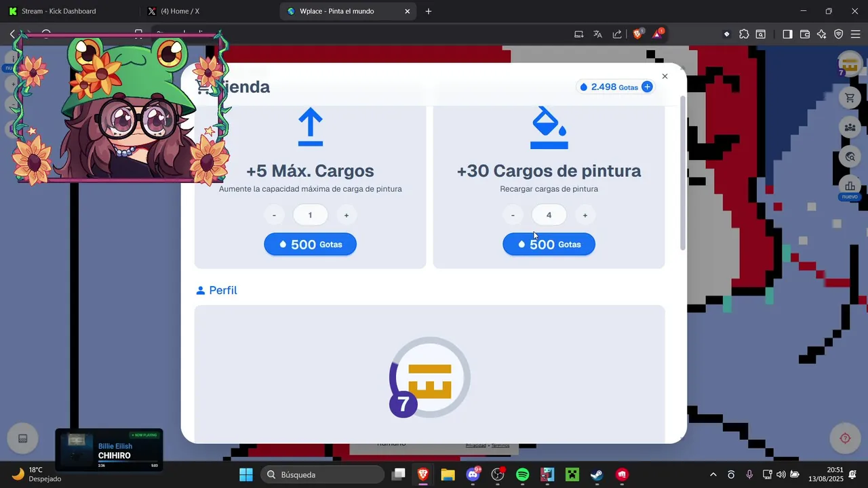Close the Wplace browser tab

click(x=407, y=12)
